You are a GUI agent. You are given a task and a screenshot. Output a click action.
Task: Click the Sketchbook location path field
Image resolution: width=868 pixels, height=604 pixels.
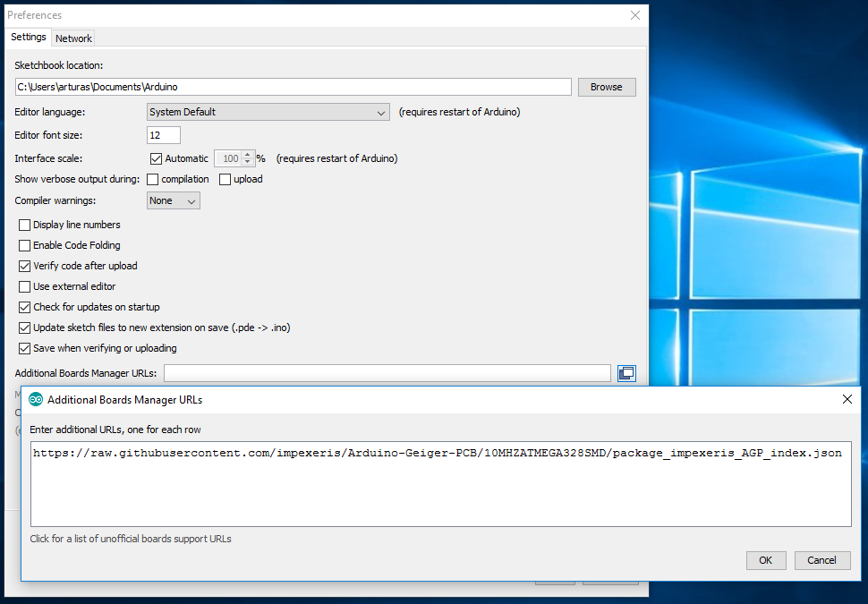(x=293, y=87)
